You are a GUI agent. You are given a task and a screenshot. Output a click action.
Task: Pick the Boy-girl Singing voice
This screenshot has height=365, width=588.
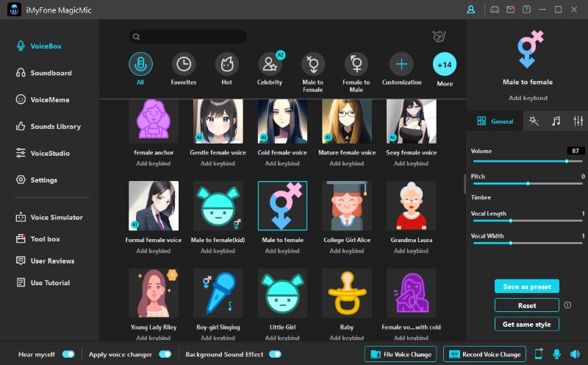point(218,293)
